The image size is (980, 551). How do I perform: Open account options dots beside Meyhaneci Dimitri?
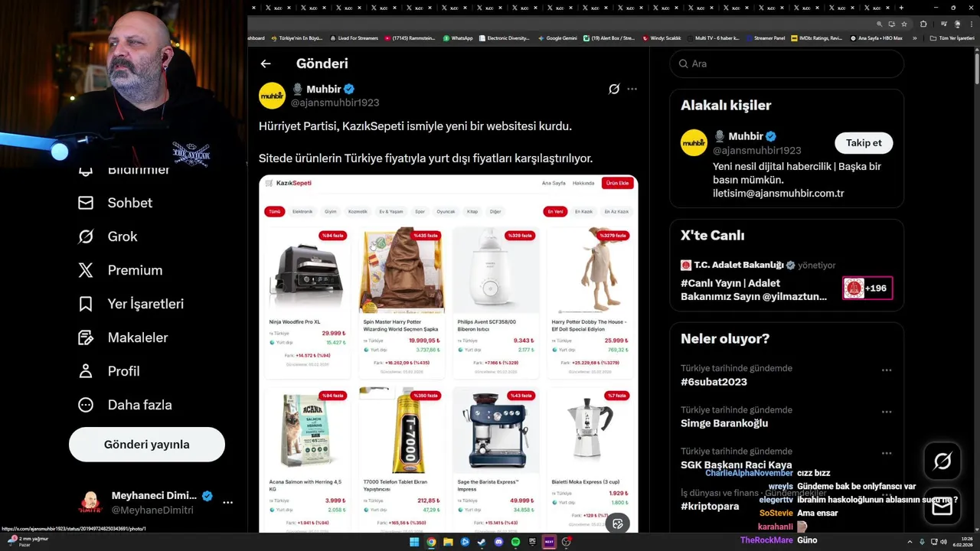click(227, 503)
